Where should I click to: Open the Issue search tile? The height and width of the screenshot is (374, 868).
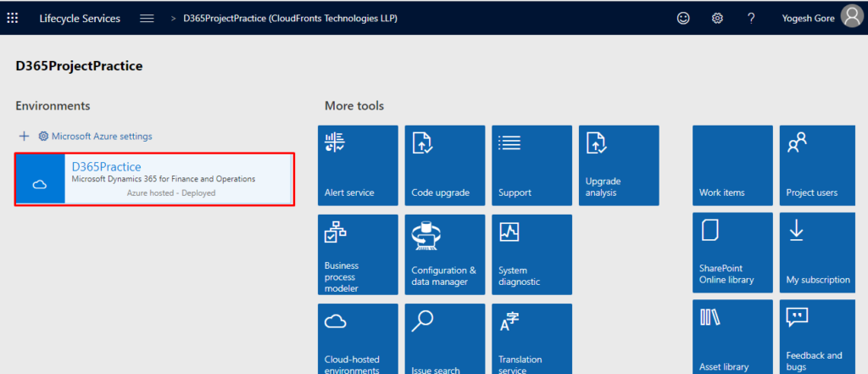(x=444, y=338)
